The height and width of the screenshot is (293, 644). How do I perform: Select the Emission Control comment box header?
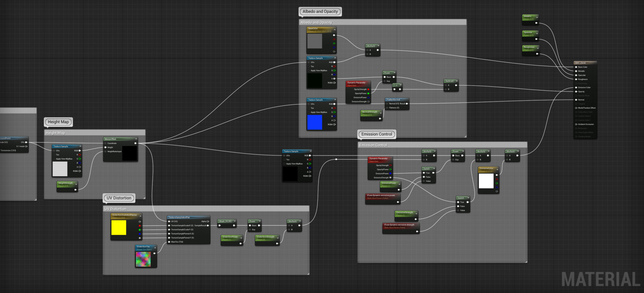point(442,145)
